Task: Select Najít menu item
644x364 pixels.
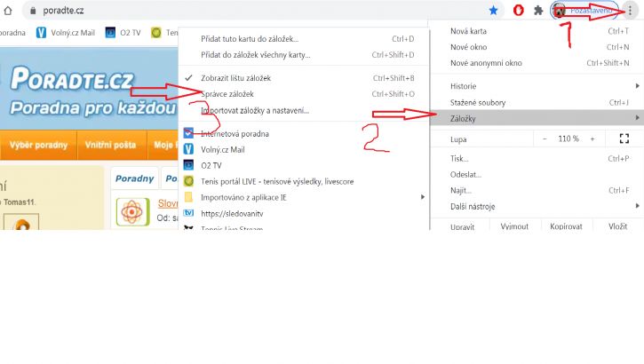Action: pos(537,190)
